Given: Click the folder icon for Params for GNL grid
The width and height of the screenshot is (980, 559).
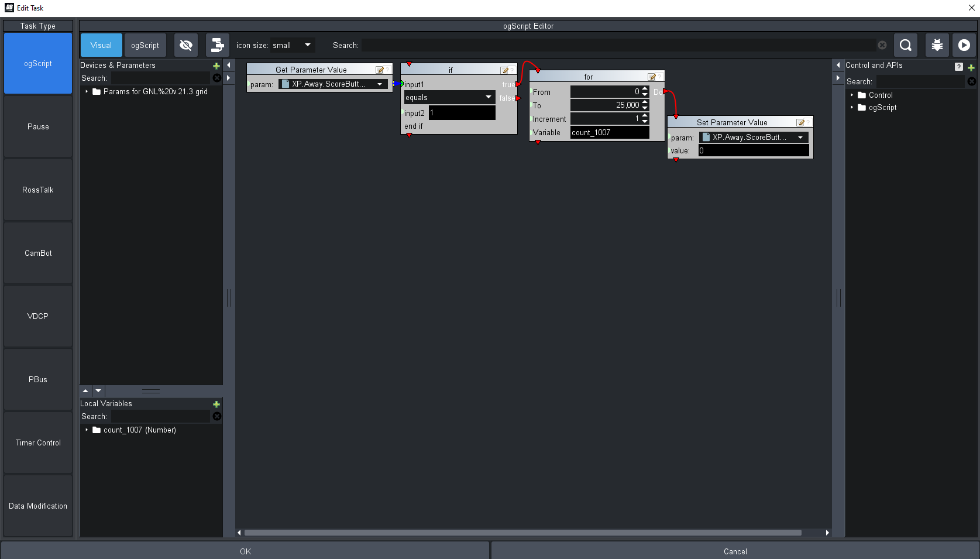Looking at the screenshot, I should pyautogui.click(x=97, y=91).
